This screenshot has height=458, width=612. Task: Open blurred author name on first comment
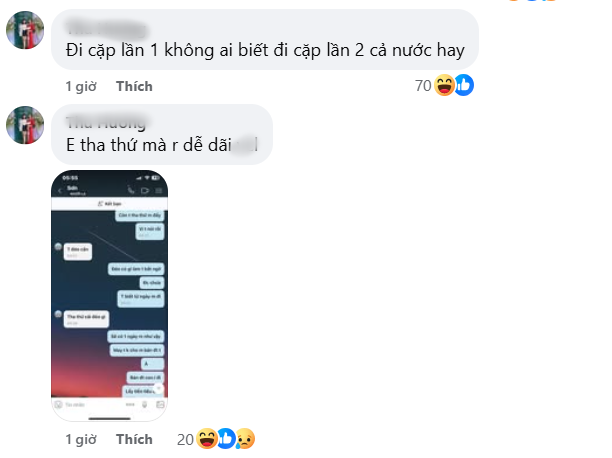[x=106, y=29]
